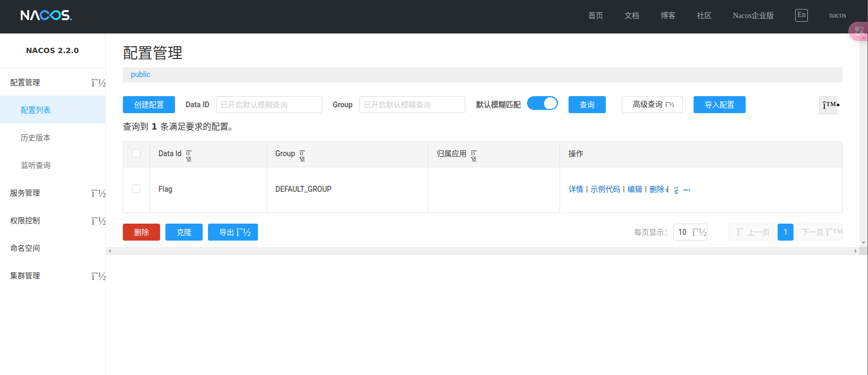Check the select-all checkbox in table header

136,153
